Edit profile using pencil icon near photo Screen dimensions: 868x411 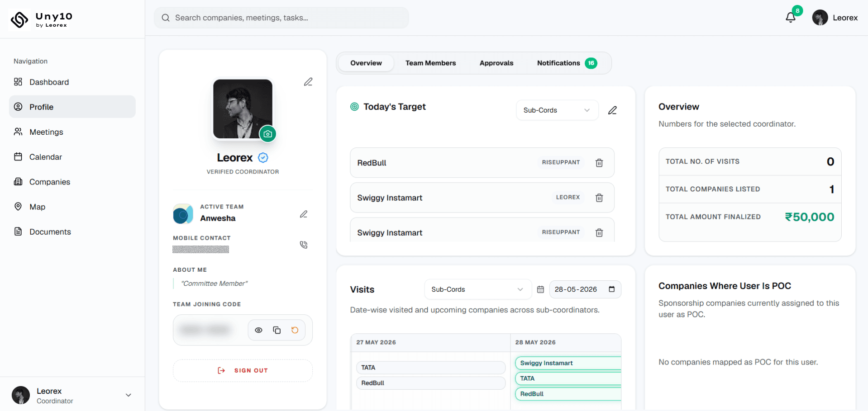click(x=308, y=82)
